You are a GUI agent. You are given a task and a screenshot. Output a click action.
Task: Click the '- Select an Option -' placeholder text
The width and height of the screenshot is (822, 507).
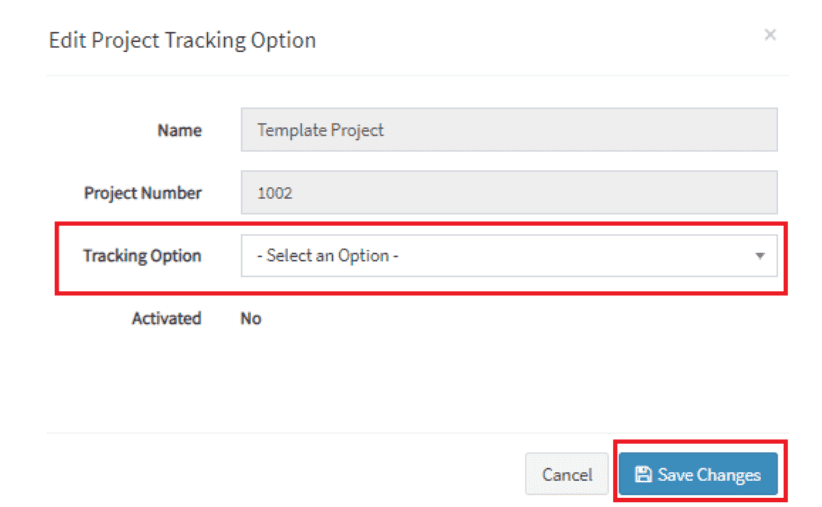(328, 256)
